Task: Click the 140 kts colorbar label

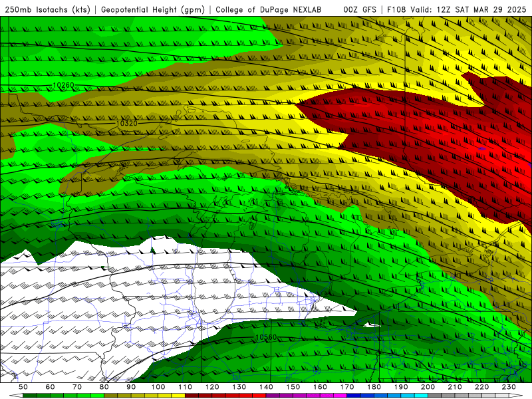Action: (266, 387)
